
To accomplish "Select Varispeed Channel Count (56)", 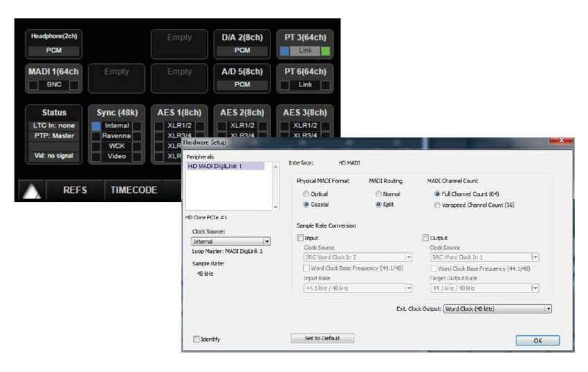I will (x=437, y=205).
